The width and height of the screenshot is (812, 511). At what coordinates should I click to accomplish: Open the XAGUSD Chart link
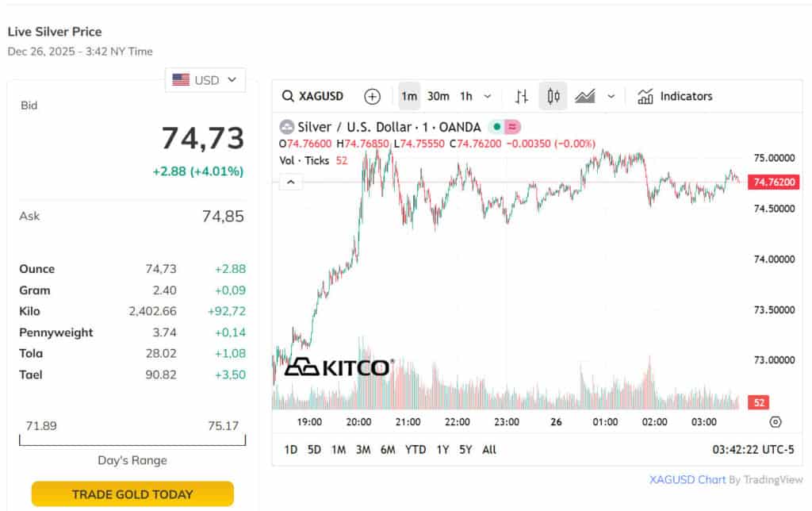click(688, 479)
